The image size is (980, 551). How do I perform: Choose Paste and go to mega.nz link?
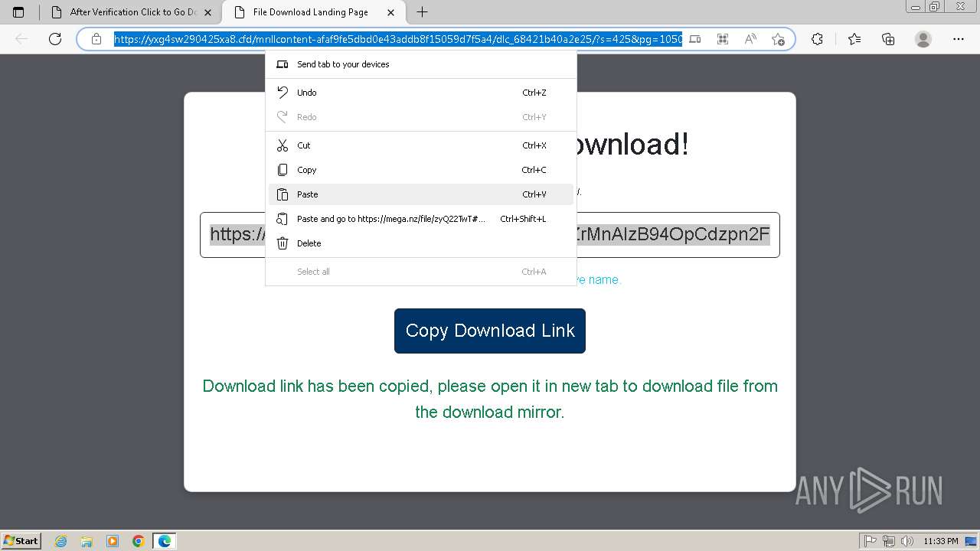tap(421, 219)
